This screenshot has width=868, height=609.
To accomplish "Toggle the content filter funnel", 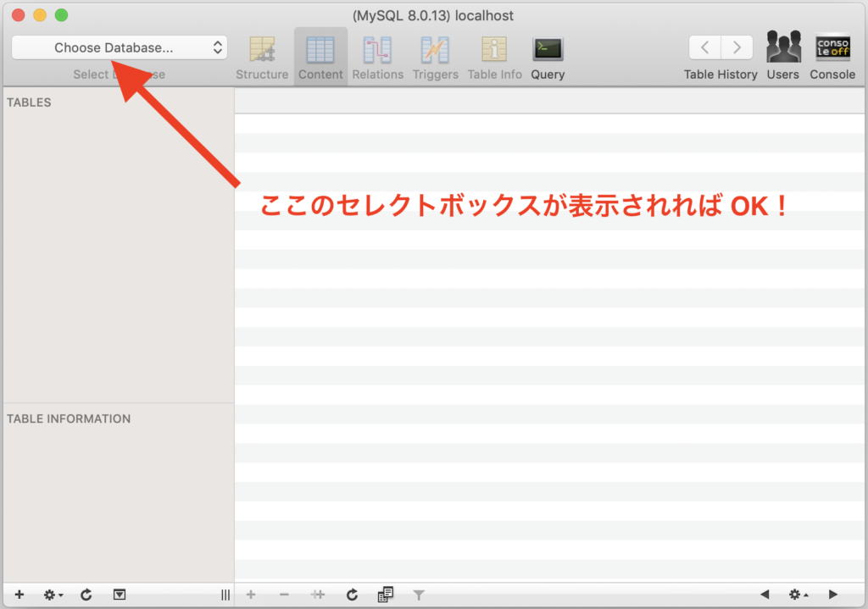I will coord(419,595).
